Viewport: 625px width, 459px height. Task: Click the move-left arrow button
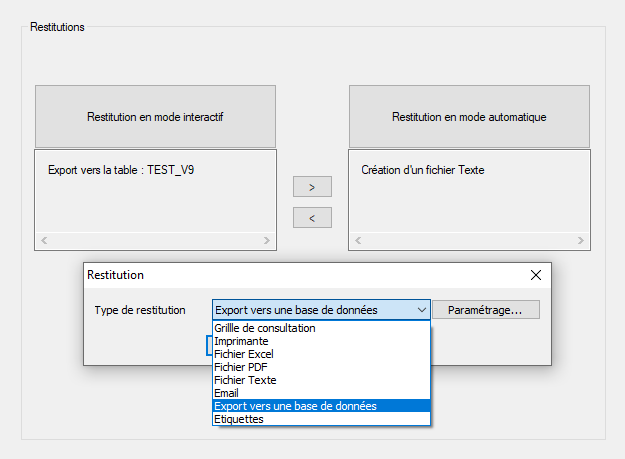(312, 217)
